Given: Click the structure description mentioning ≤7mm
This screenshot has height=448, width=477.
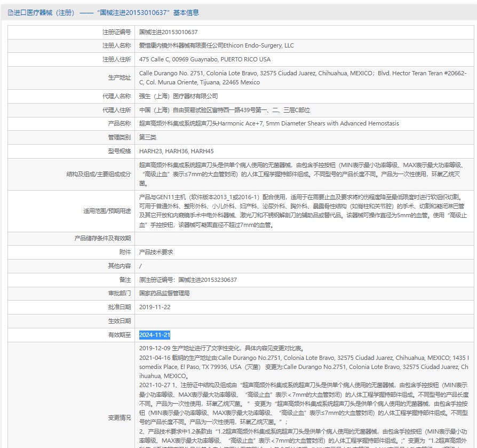Looking at the screenshot, I should (x=302, y=175).
